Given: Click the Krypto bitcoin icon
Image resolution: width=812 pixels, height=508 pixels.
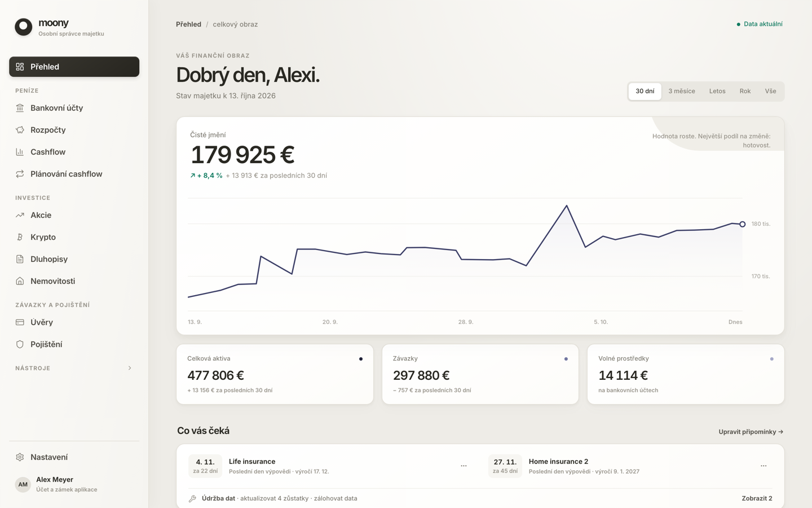Looking at the screenshot, I should (x=20, y=237).
